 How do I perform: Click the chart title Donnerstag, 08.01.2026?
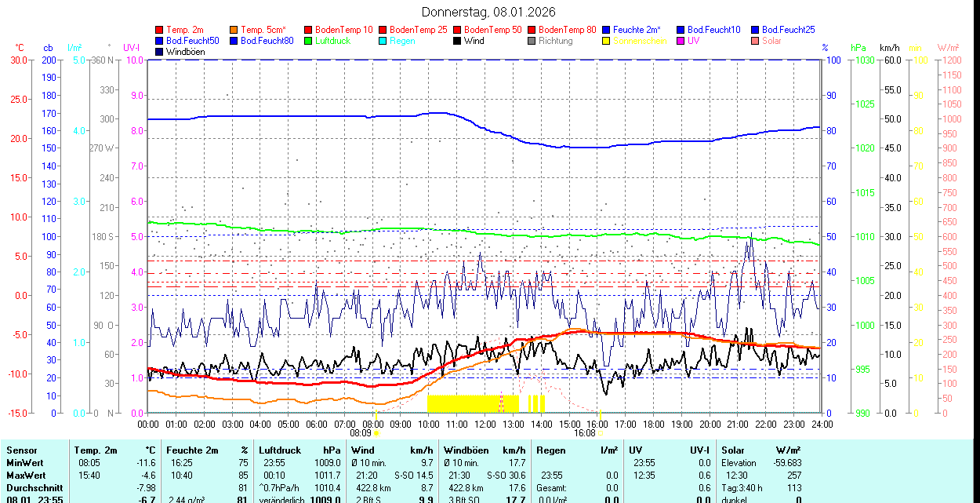(488, 12)
